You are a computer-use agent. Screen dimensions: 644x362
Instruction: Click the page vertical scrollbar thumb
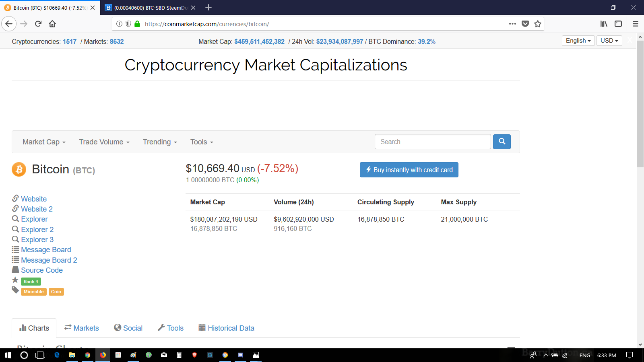(640, 104)
